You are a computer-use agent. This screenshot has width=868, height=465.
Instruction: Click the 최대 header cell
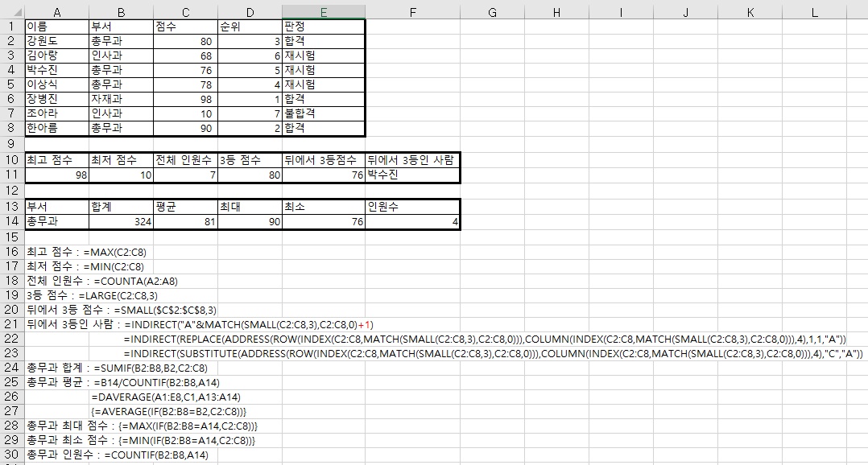[250, 207]
